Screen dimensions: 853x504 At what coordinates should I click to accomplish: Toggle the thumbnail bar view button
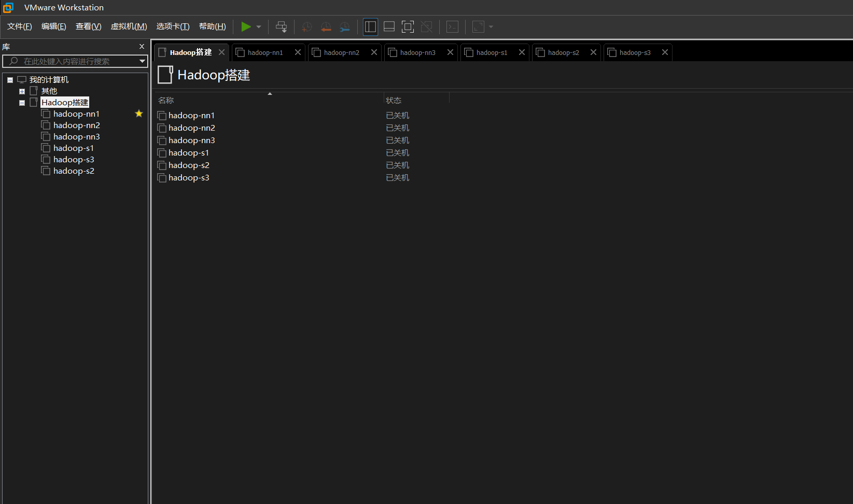(x=389, y=27)
